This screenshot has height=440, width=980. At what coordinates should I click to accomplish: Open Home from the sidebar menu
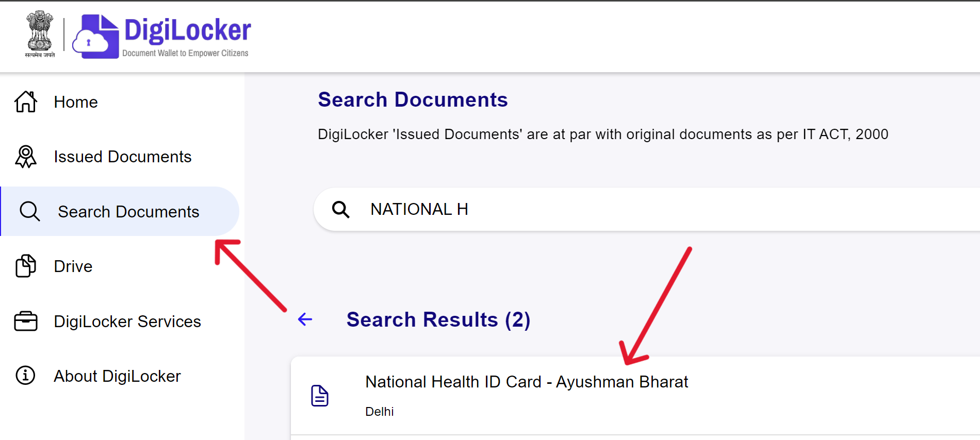75,102
